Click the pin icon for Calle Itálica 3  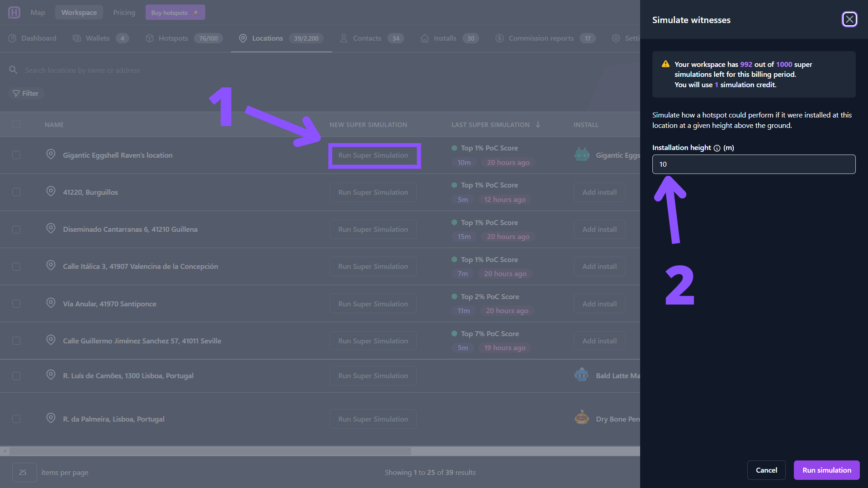point(51,266)
